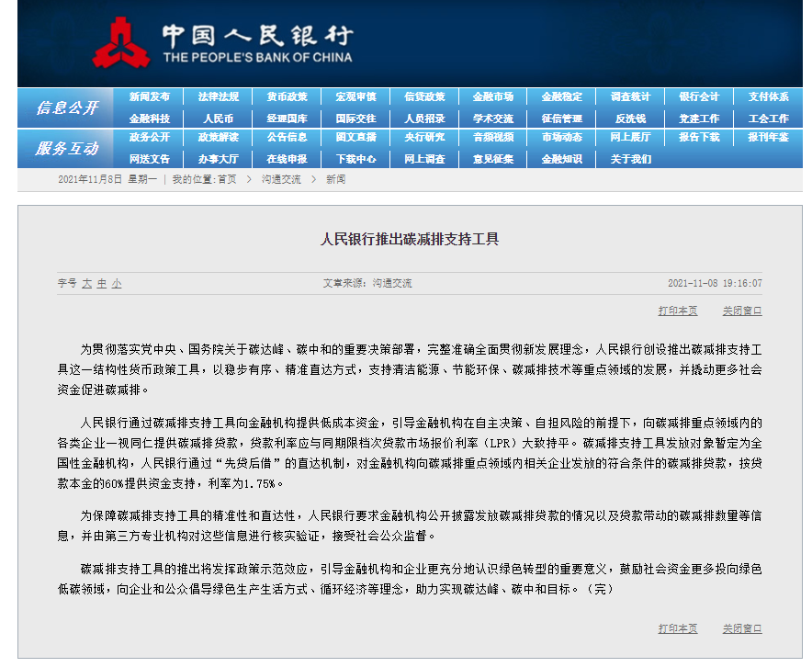Image resolution: width=812 pixels, height=667 pixels.
Task: Open 网上调查 section
Action: [x=424, y=159]
